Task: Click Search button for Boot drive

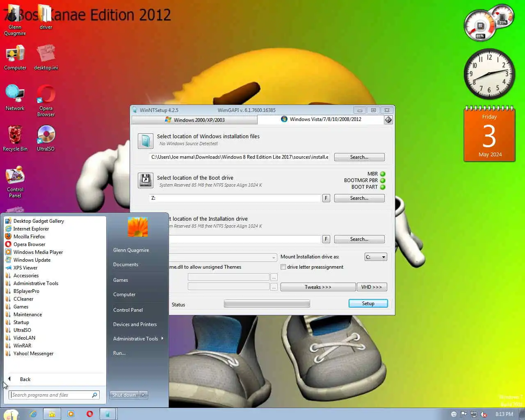Action: [x=359, y=198]
